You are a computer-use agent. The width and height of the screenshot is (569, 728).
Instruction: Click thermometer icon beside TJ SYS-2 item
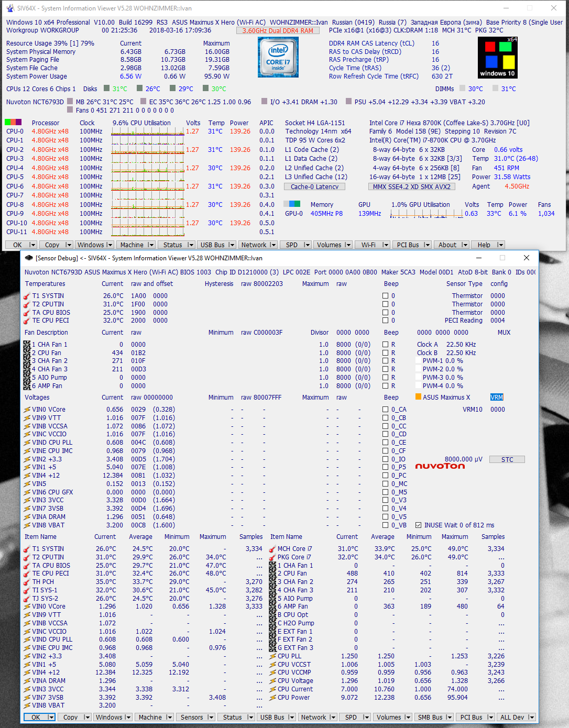(27, 599)
